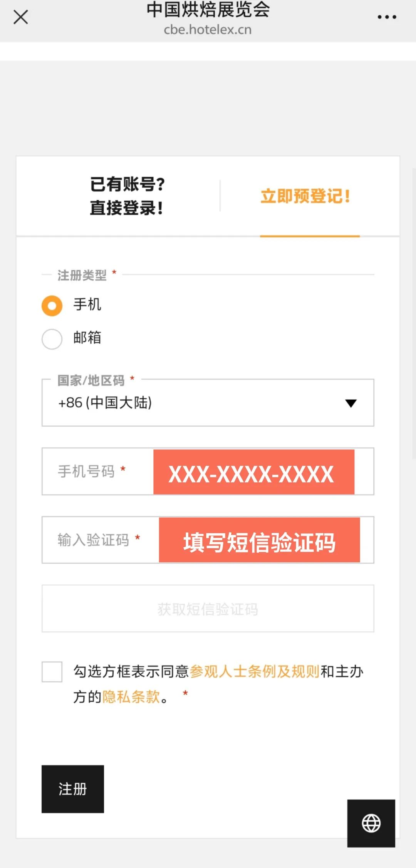Screen dimensions: 416x868
Task: Open the 隐私条款 link
Action: click(x=131, y=696)
